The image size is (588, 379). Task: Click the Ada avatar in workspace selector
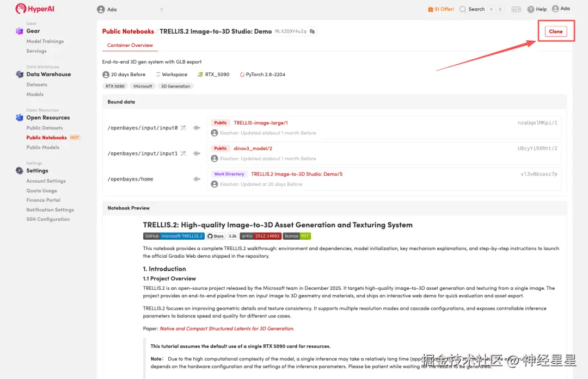click(x=101, y=9)
